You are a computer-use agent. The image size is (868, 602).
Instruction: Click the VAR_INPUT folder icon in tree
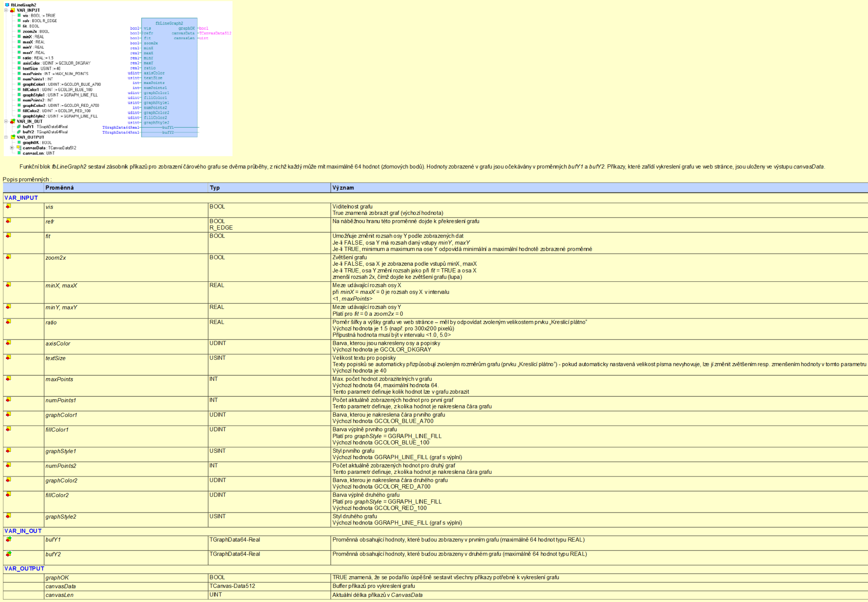12,10
